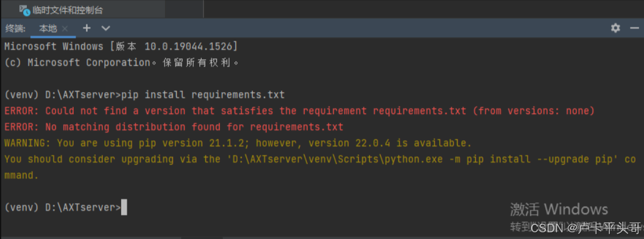Click the Microsoft Corporation copyright line

click(122, 62)
